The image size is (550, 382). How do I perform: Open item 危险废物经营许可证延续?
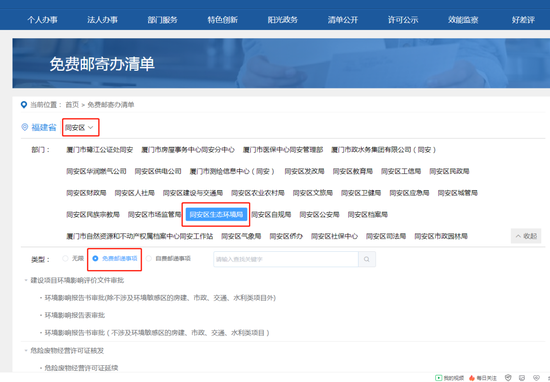point(81,368)
